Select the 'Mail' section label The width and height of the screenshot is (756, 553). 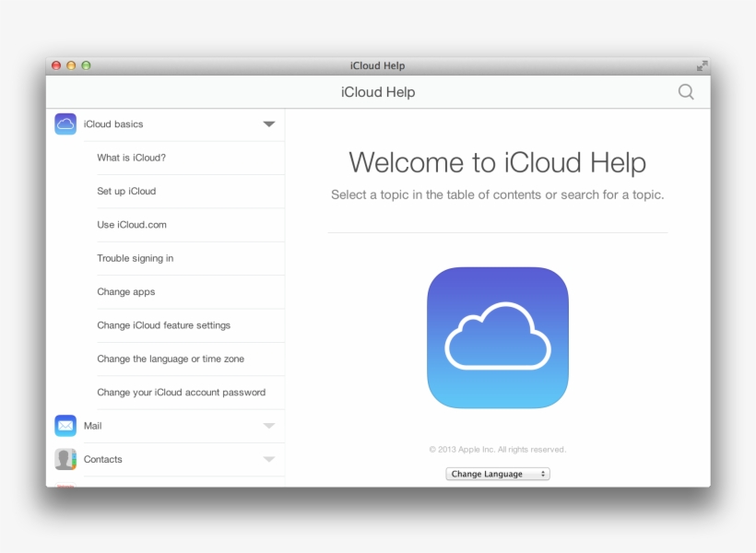92,426
